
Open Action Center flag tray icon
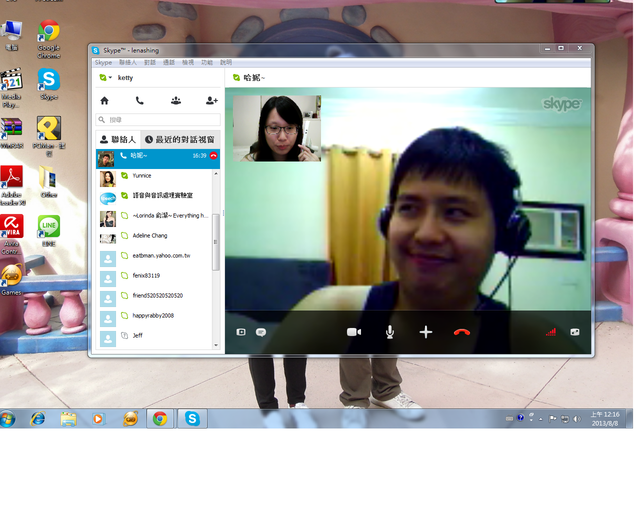(553, 419)
